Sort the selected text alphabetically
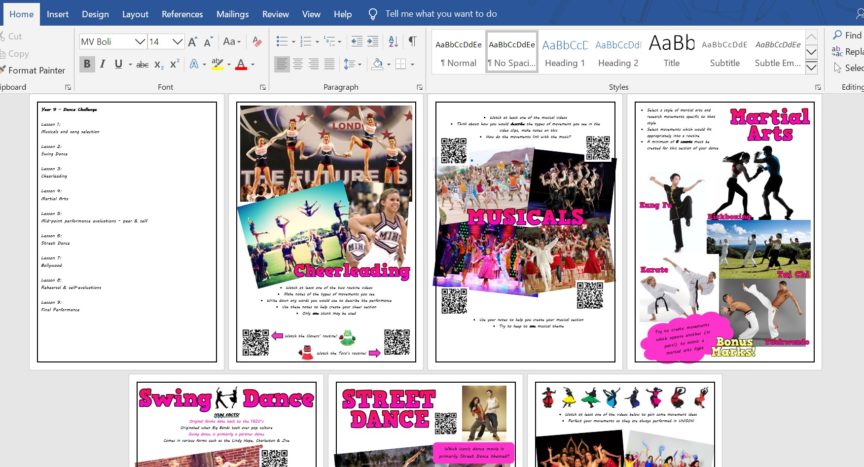The height and width of the screenshot is (467, 864). (391, 42)
